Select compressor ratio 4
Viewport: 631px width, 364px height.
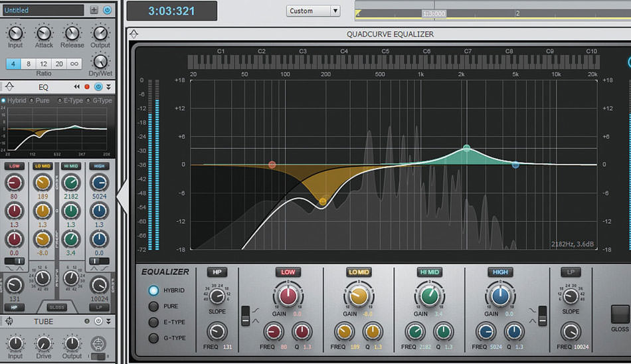[13, 64]
